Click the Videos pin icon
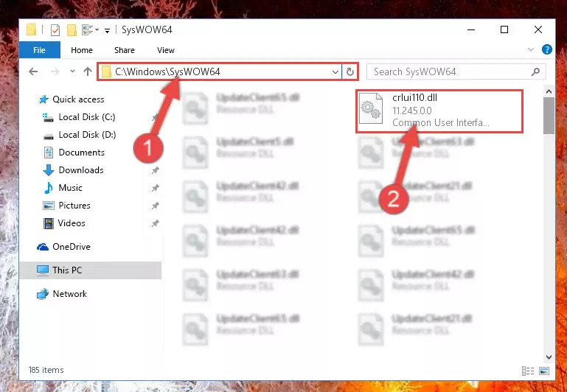 (155, 223)
